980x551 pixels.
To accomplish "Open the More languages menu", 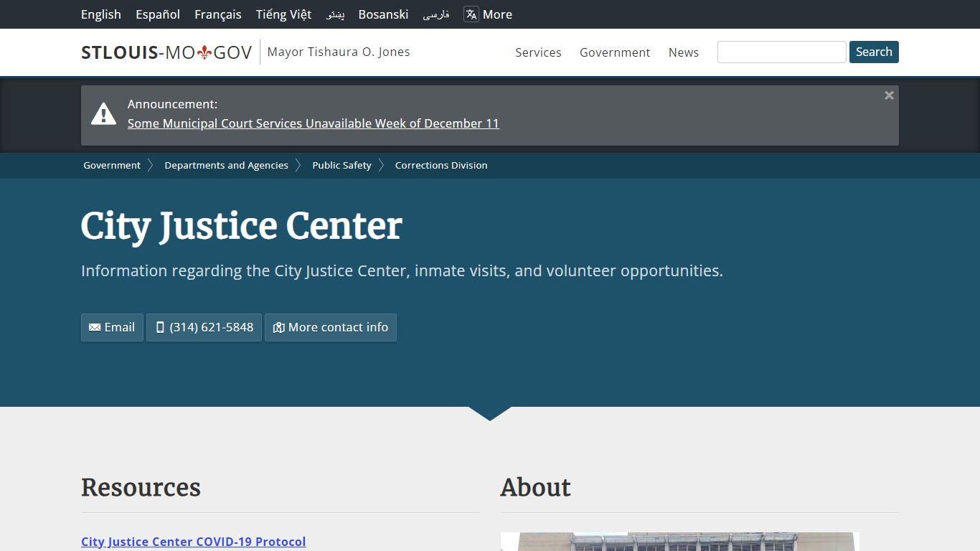I will click(498, 14).
